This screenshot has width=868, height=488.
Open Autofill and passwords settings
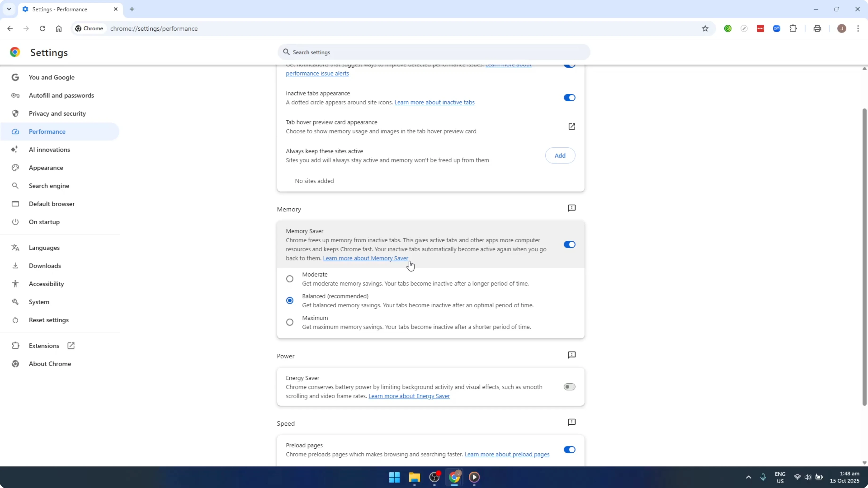pos(60,95)
